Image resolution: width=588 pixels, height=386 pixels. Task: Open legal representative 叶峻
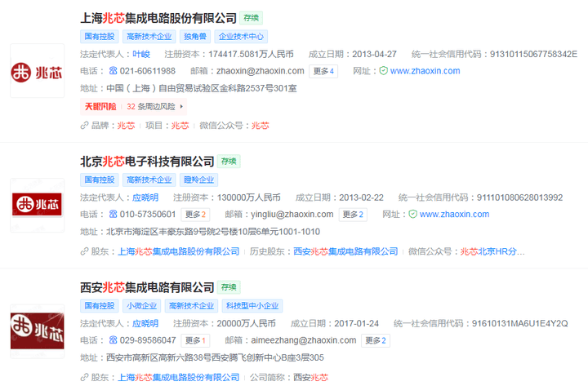coord(141,54)
